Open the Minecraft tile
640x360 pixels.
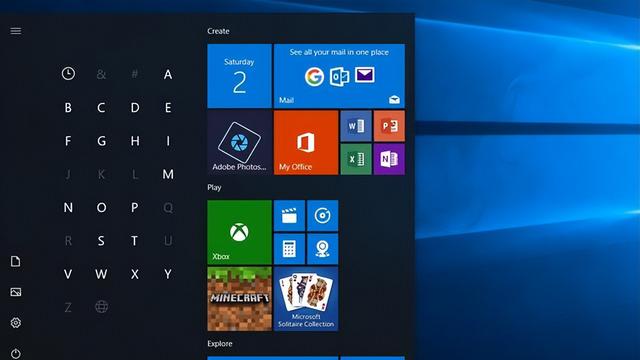click(240, 299)
